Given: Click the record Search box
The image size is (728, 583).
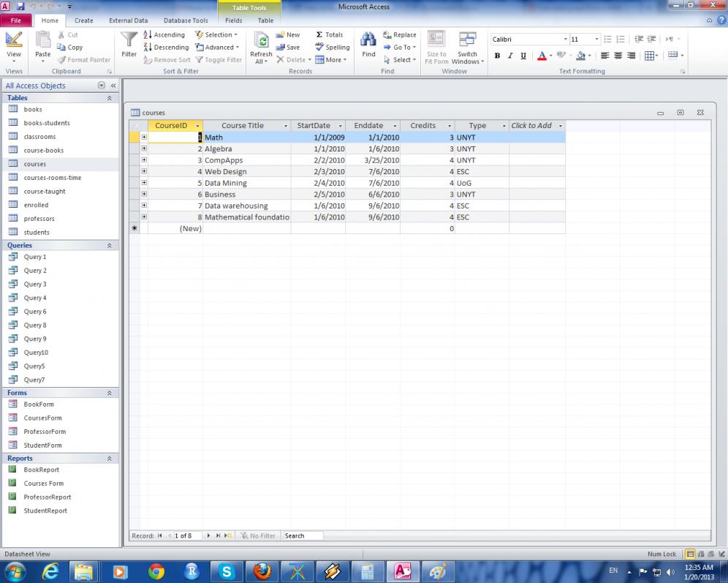Looking at the screenshot, I should click(303, 535).
